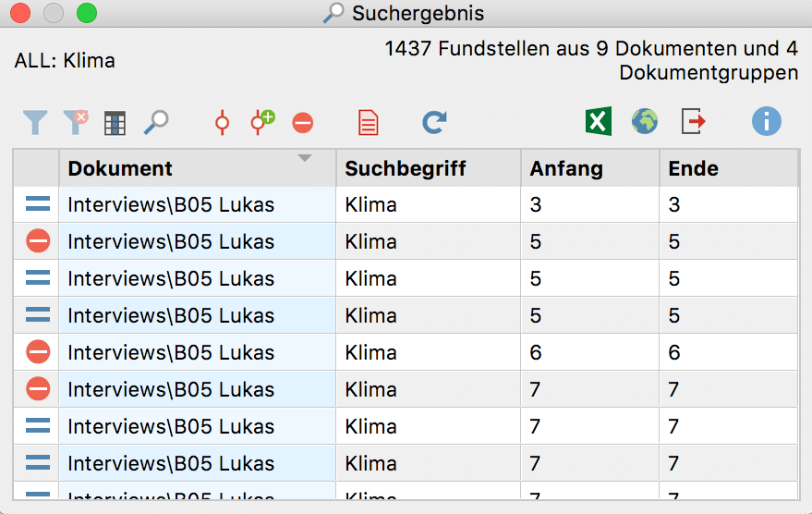
Task: Click the export arrow icon
Action: (x=693, y=121)
